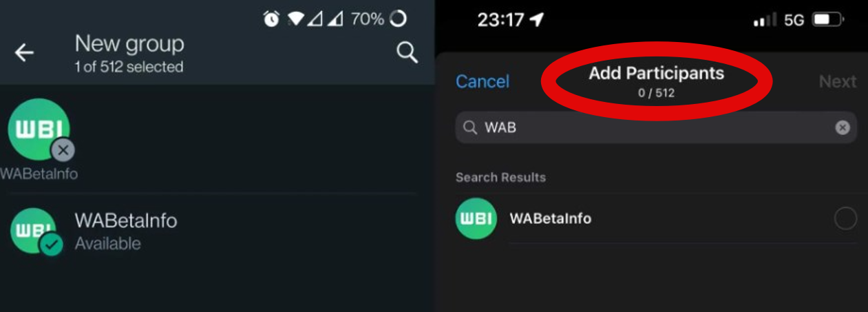Click the Wi-Fi signal status icon
The height and width of the screenshot is (312, 868).
tap(295, 19)
